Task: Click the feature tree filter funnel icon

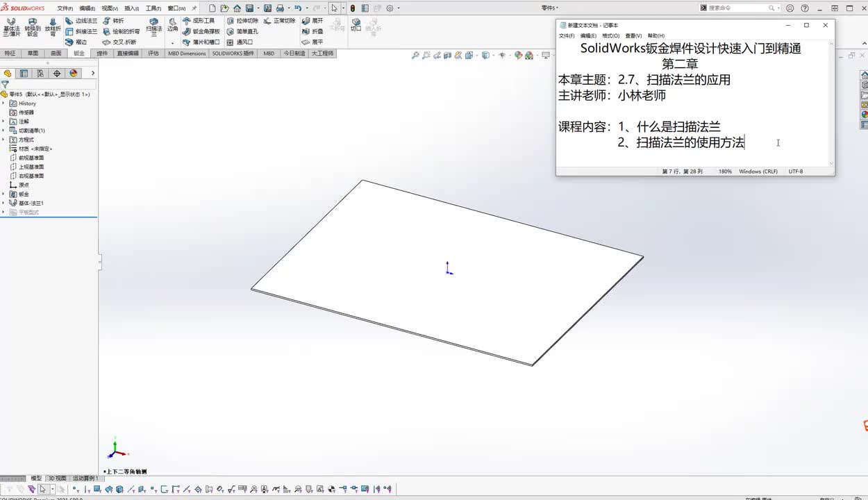Action: pyautogui.click(x=5, y=84)
